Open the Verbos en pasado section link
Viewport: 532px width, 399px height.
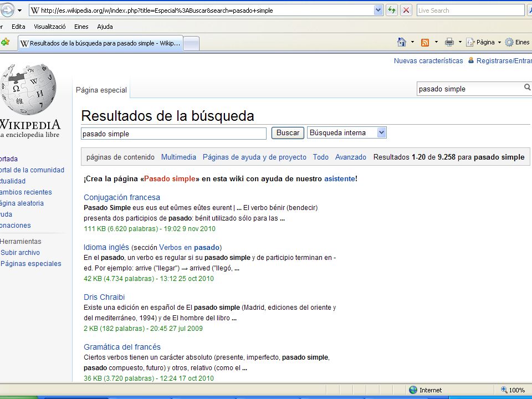coord(189,247)
